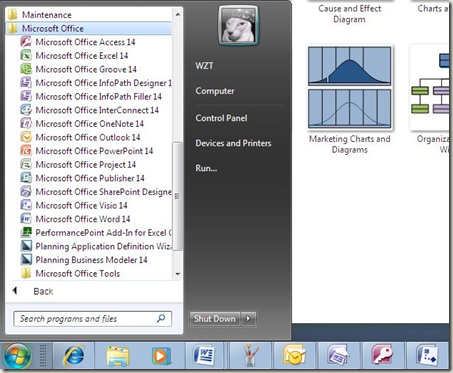The height and width of the screenshot is (373, 453).
Task: Launch Excel 14 via its green icon
Action: coord(26,56)
